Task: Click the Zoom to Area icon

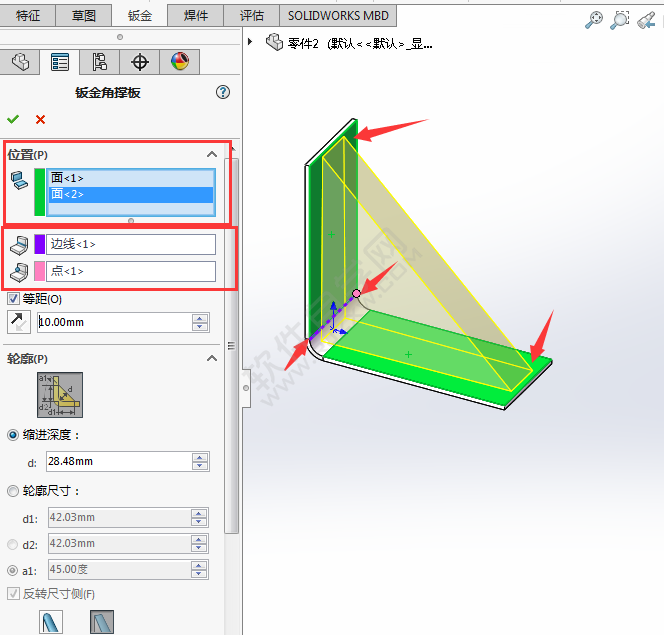Action: coord(620,19)
